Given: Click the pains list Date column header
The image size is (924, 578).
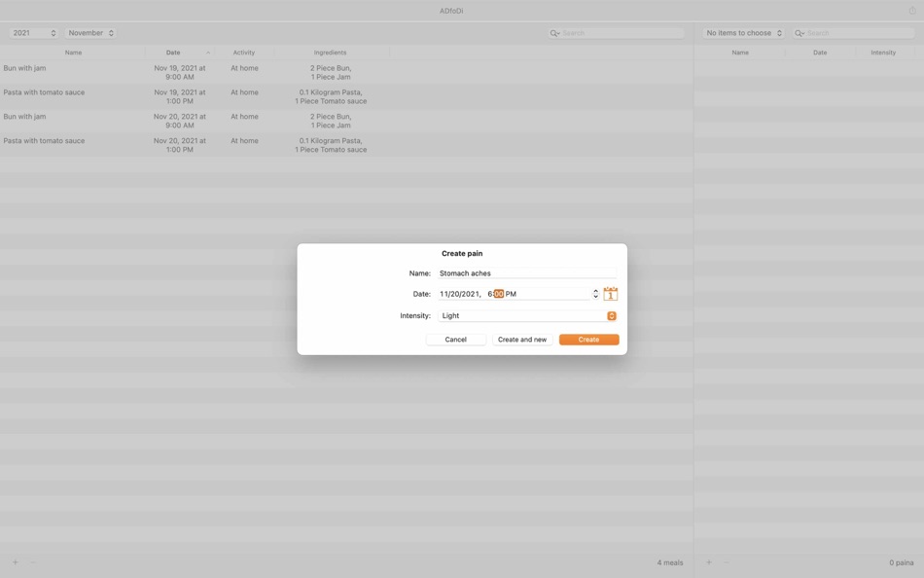Looking at the screenshot, I should (820, 53).
